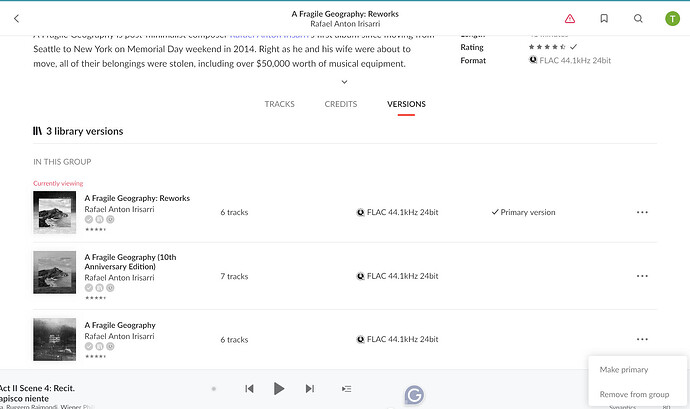Click the Grammarly G floating icon
This screenshot has width=690, height=409.
[x=413, y=396]
